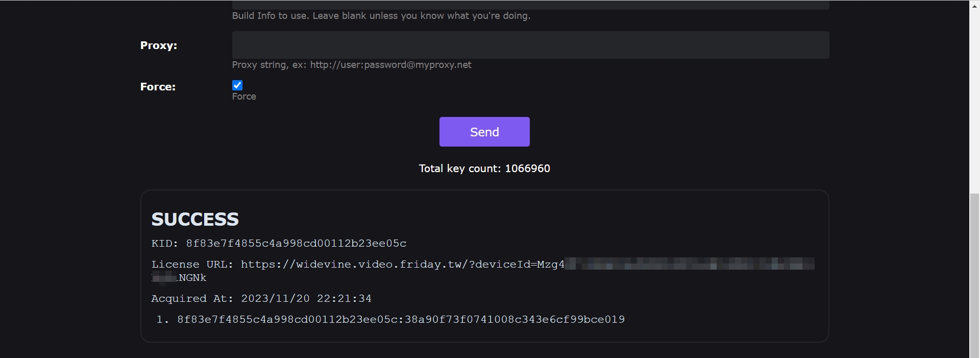
Task: Click the small Force caption under checkbox
Action: coord(244,97)
